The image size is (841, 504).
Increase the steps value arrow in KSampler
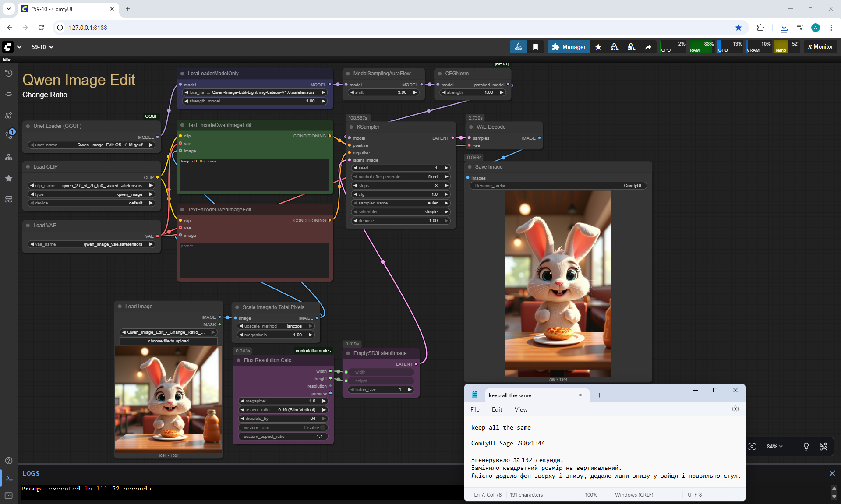pyautogui.click(x=446, y=186)
